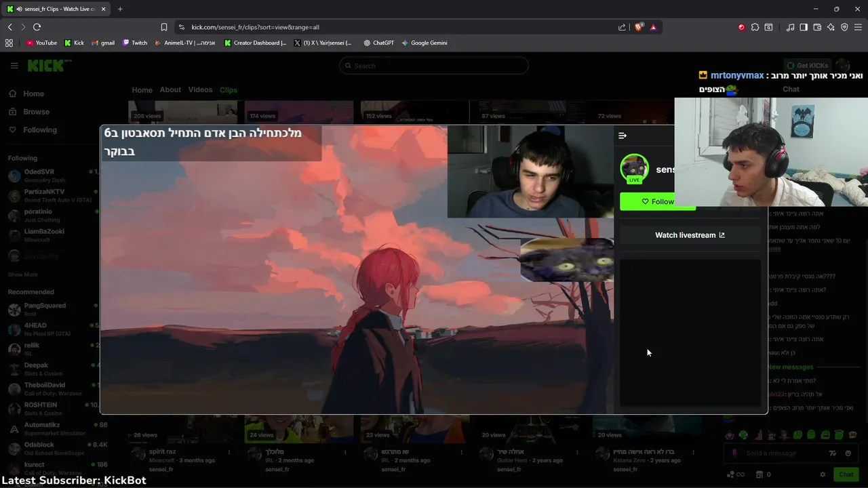868x488 pixels.
Task: Open the Brave shields lion icon
Action: pos(638,27)
